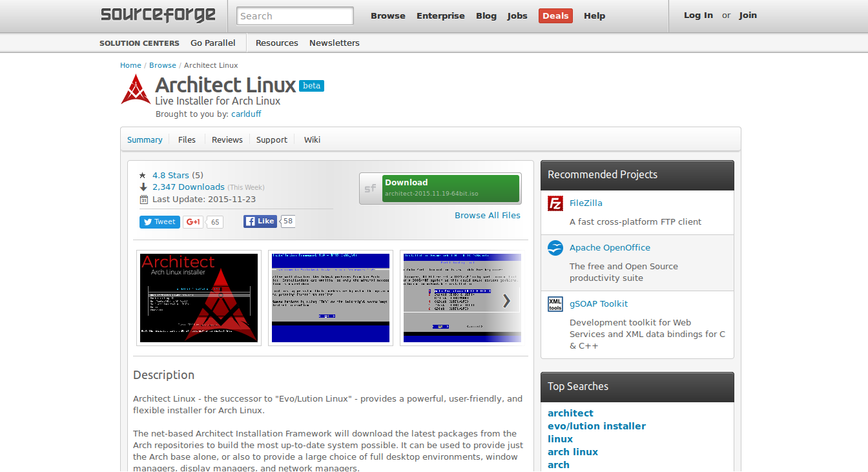Open the Newsletters link
Image resolution: width=868 pixels, height=472 pixels.
[x=335, y=43]
